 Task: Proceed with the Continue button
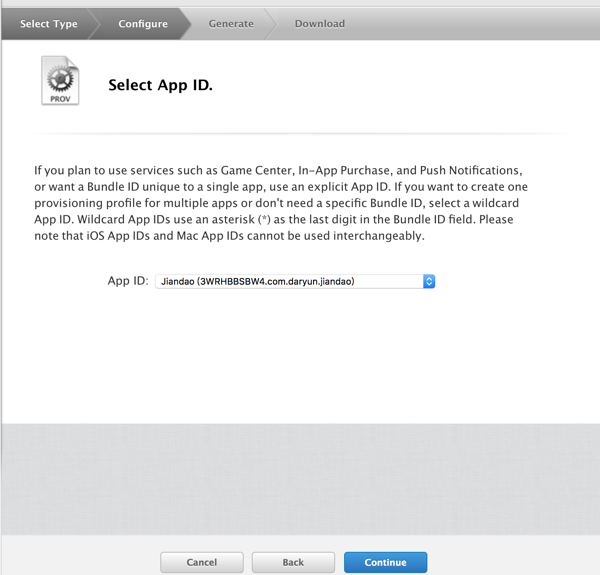click(385, 562)
